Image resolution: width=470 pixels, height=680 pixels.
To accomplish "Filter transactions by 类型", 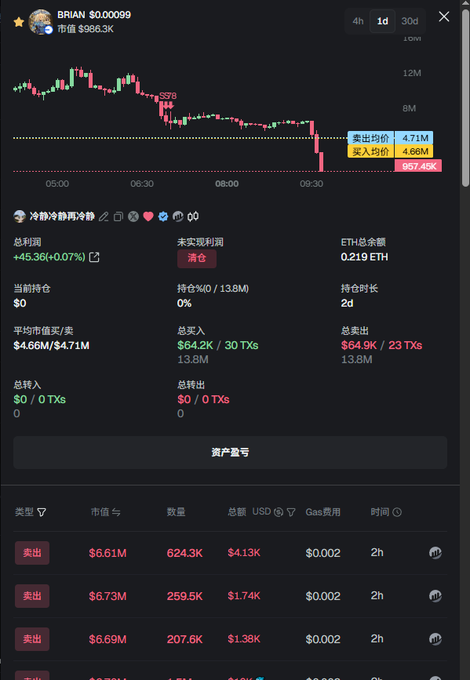I will 42,512.
